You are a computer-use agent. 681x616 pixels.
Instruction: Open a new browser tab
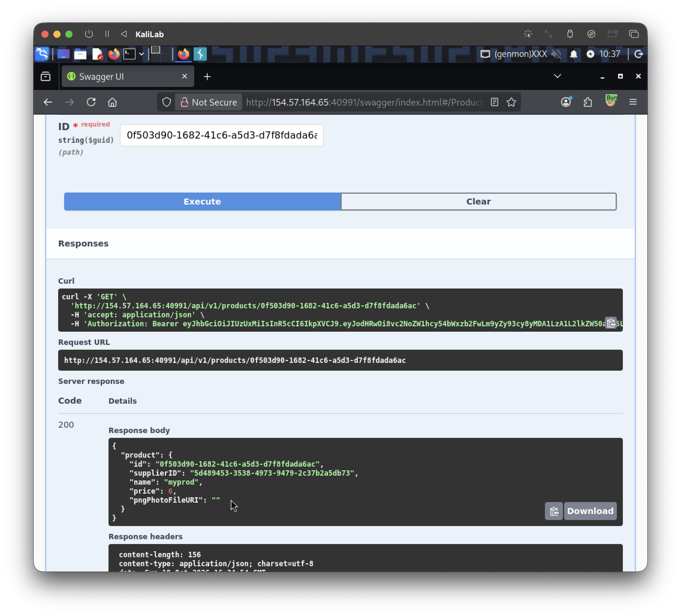[x=207, y=77]
